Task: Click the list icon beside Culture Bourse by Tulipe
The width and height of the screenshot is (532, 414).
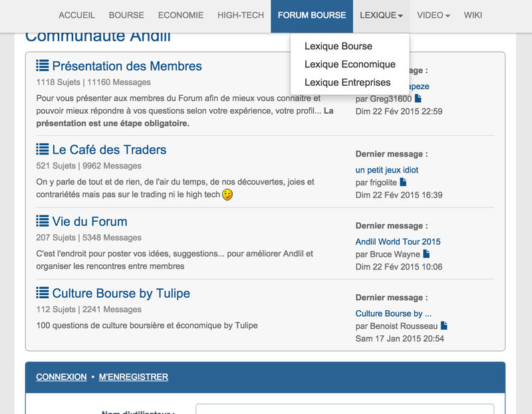Action: pos(43,293)
